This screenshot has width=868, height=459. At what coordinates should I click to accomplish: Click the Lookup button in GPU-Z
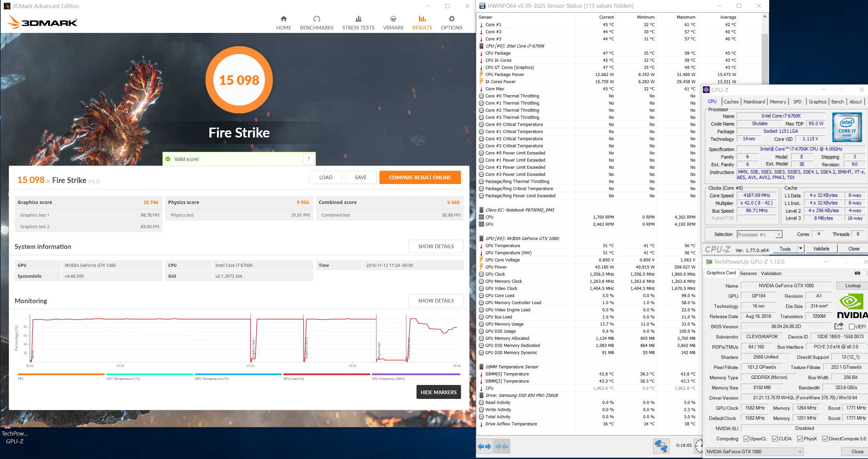[853, 286]
